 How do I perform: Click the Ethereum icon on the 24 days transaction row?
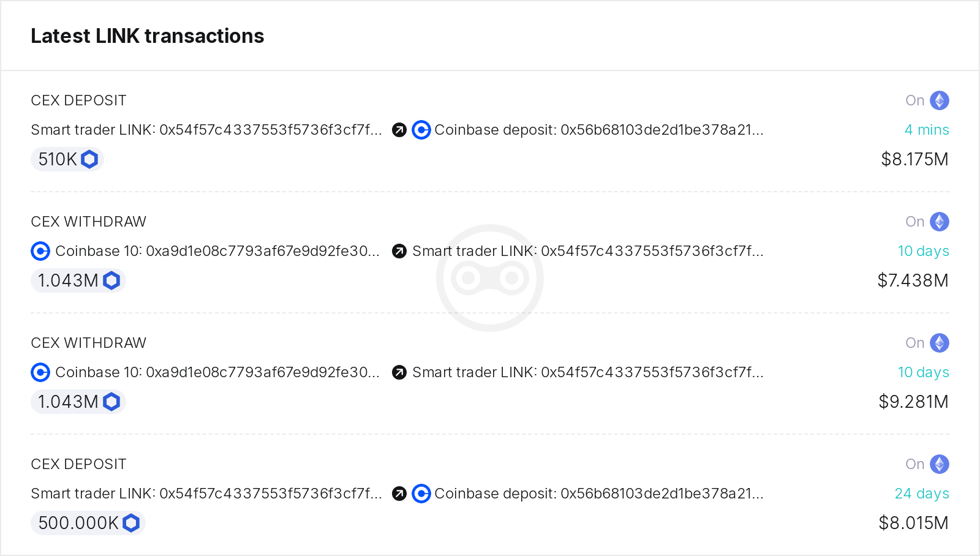coord(938,464)
